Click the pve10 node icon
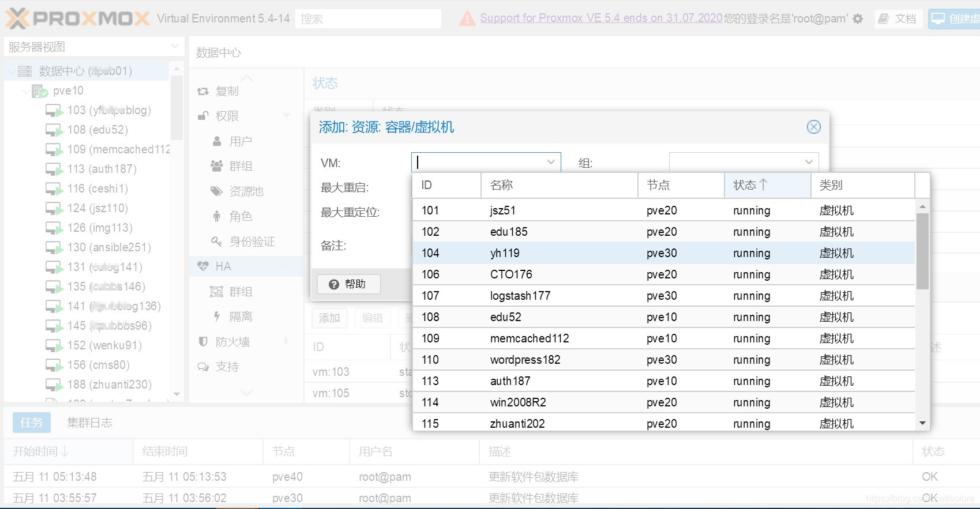Image resolution: width=980 pixels, height=509 pixels. [39, 91]
